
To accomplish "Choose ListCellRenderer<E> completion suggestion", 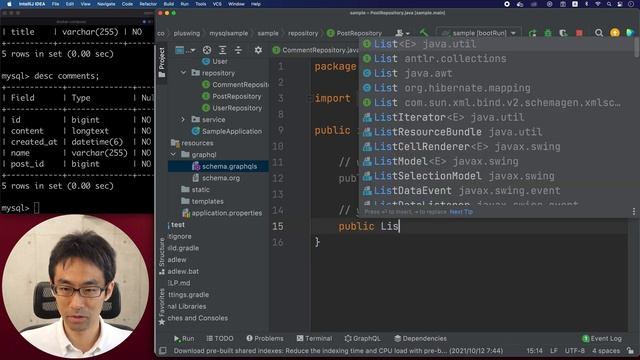I will (x=496, y=147).
